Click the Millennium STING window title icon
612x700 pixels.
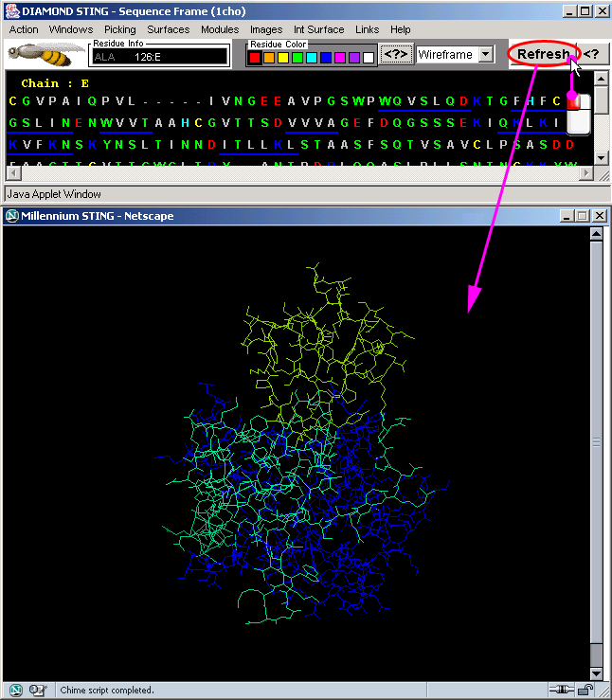(12, 216)
